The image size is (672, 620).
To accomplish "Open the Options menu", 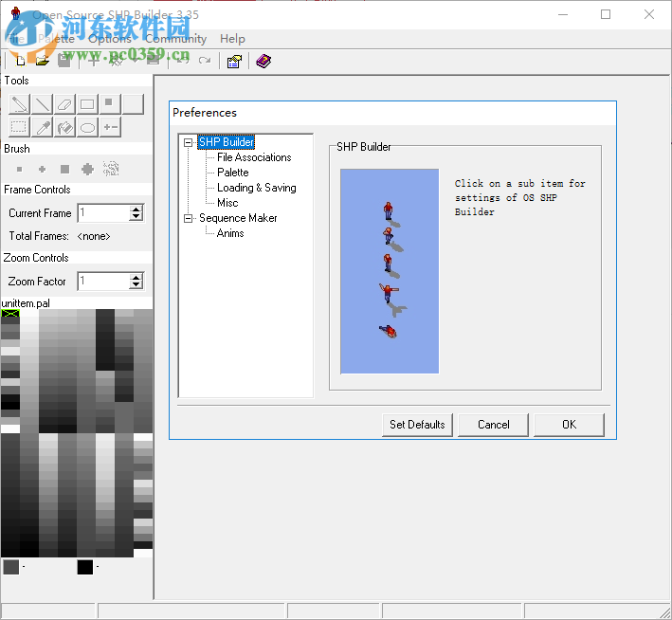I will click(110, 39).
